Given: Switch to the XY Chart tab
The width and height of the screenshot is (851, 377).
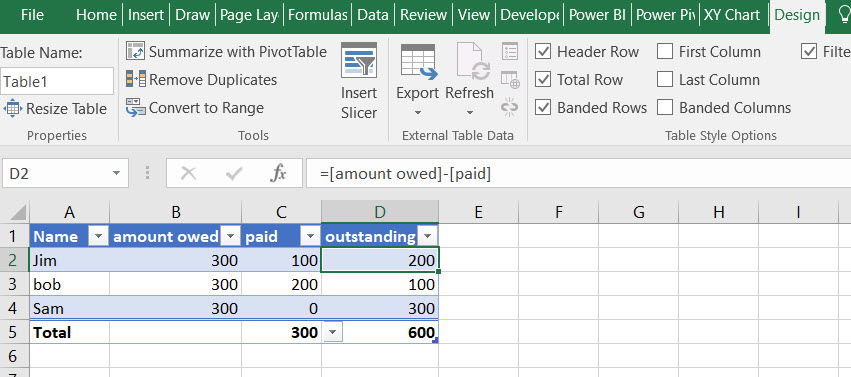Looking at the screenshot, I should (x=732, y=15).
